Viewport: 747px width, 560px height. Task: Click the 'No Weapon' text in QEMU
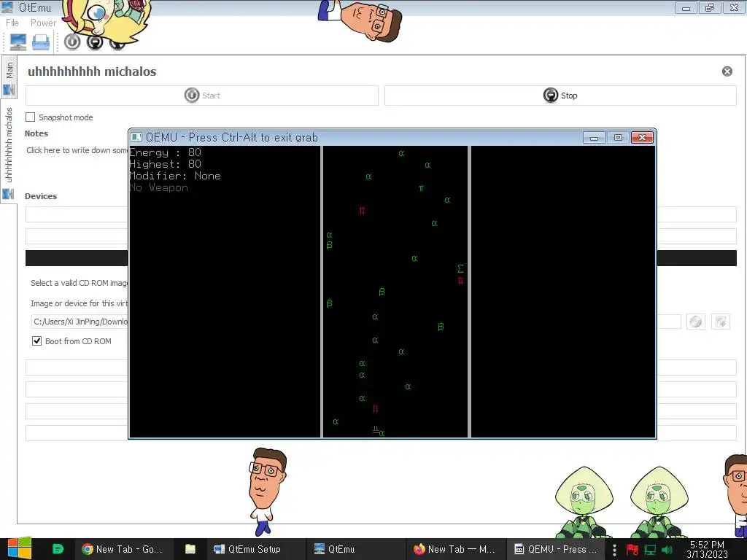[159, 187]
